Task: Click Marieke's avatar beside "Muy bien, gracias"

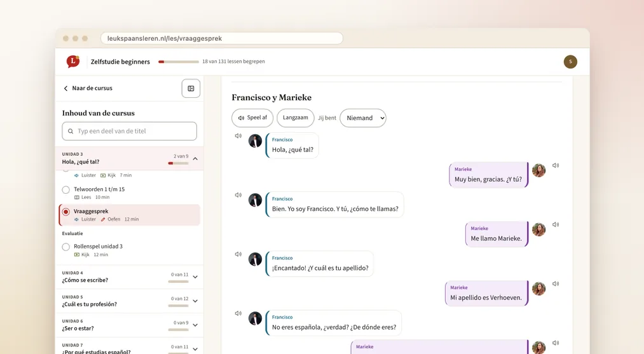Action: [539, 170]
